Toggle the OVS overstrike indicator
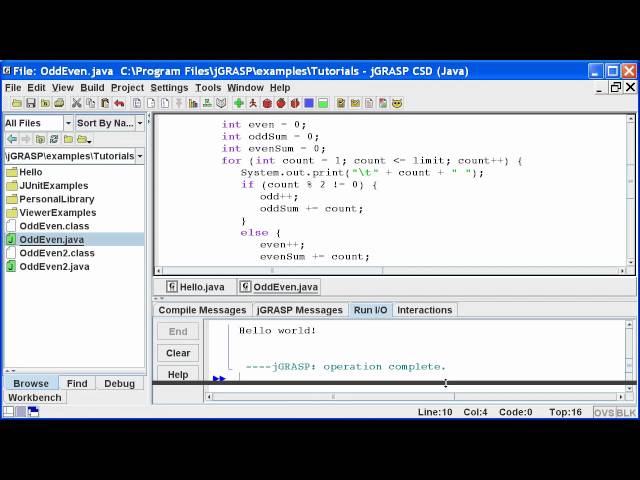The image size is (640, 480). (604, 412)
